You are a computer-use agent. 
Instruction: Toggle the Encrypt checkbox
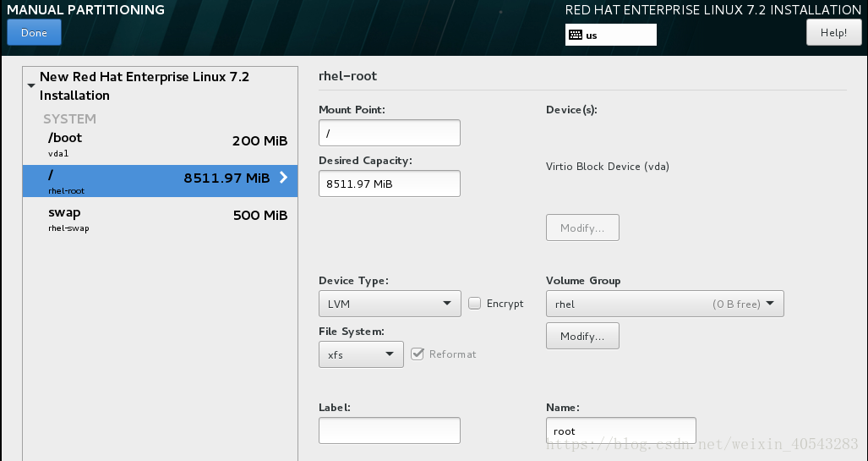474,303
